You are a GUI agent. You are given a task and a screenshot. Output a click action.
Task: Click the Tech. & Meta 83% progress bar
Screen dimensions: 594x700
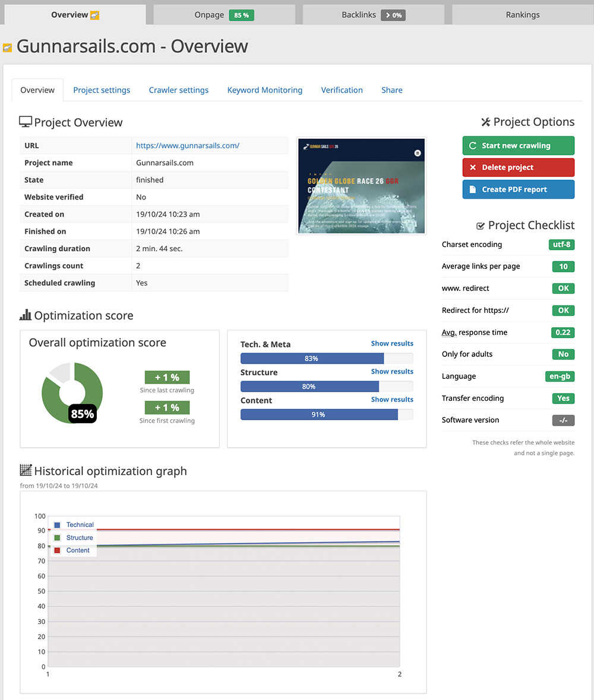coord(327,359)
